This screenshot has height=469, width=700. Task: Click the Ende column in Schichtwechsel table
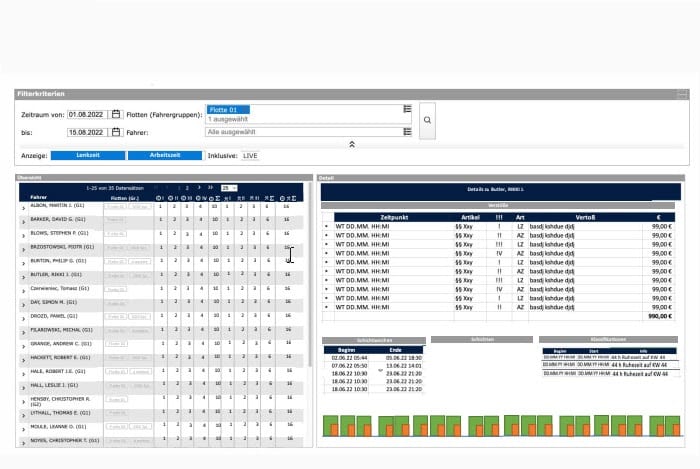pyautogui.click(x=396, y=350)
